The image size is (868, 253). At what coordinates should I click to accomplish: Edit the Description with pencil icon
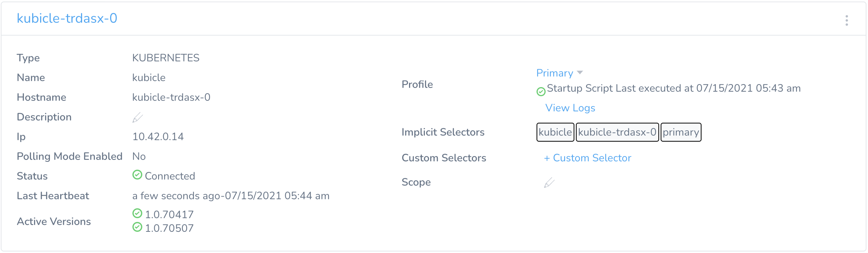coord(137,117)
